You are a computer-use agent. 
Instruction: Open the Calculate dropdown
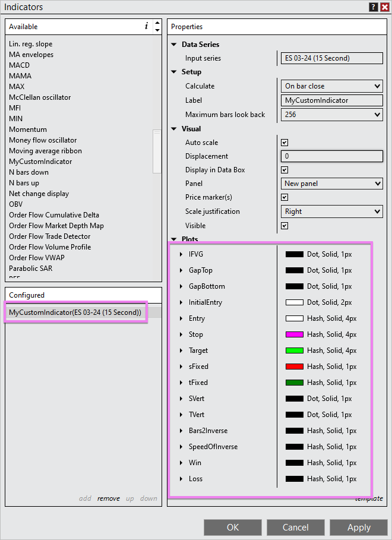tap(332, 86)
